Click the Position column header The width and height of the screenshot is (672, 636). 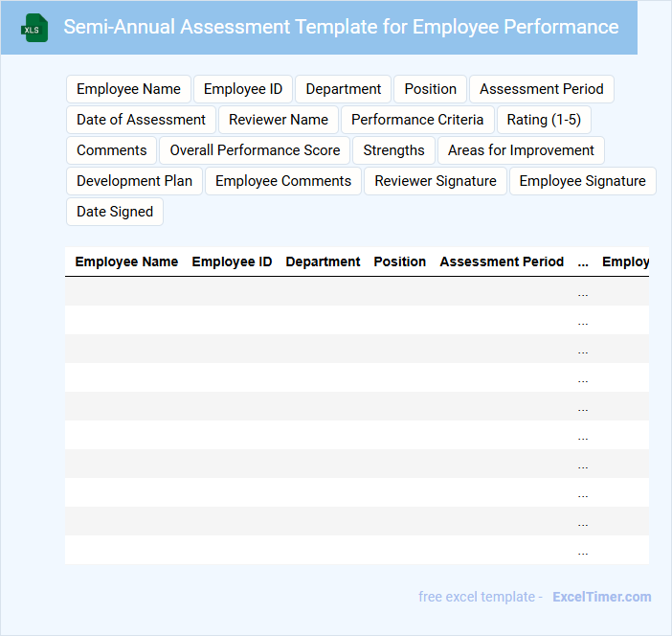click(400, 261)
